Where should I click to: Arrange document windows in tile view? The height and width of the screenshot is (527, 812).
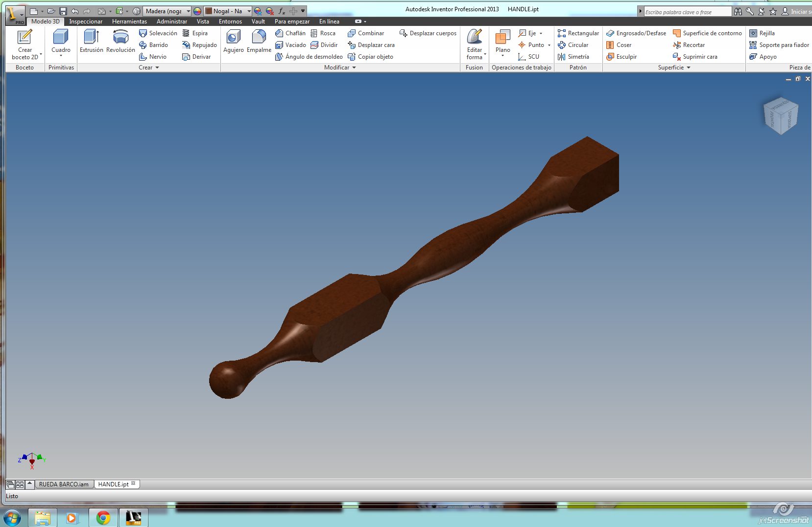(20, 484)
